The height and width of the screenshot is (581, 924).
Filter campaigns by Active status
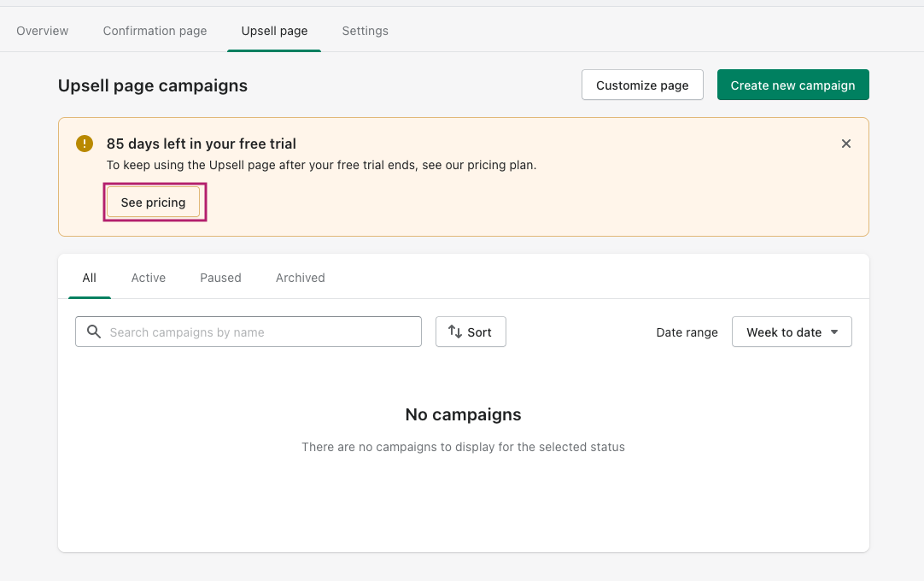[149, 278]
